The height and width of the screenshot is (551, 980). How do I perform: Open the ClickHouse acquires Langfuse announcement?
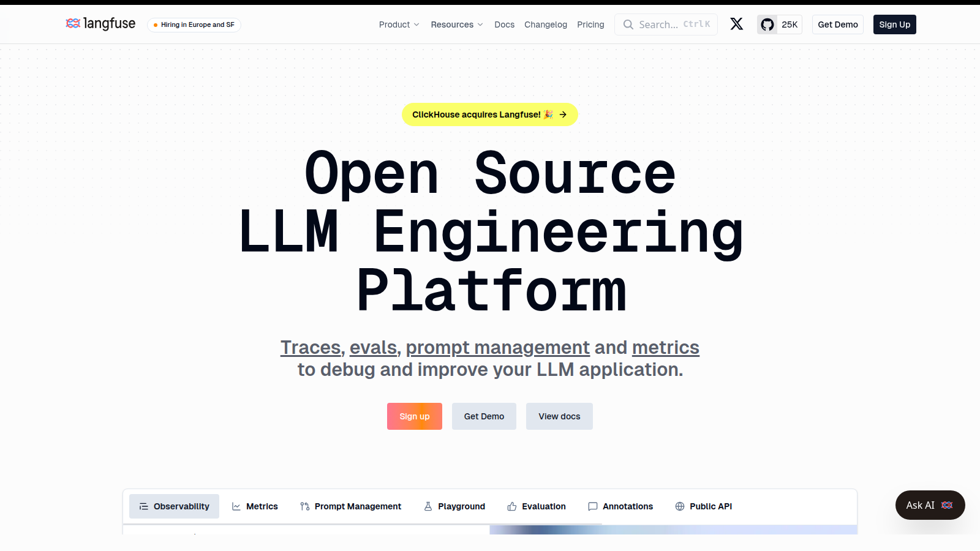point(490,114)
